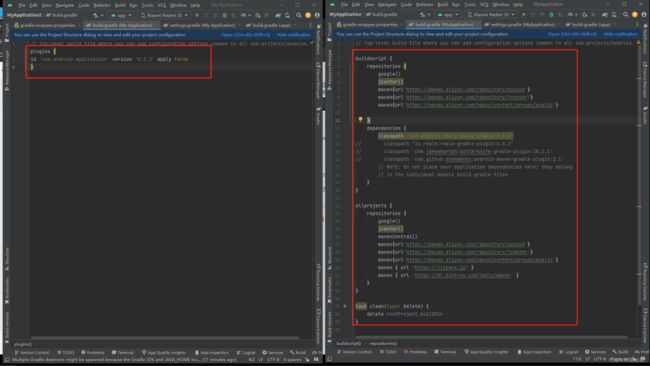Open VCS menu in right window

(484, 5)
